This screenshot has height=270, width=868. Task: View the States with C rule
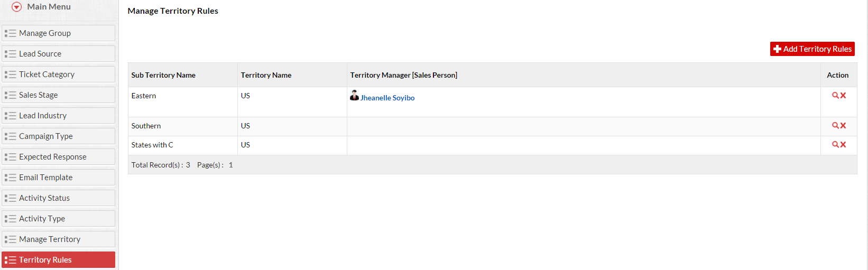835,145
